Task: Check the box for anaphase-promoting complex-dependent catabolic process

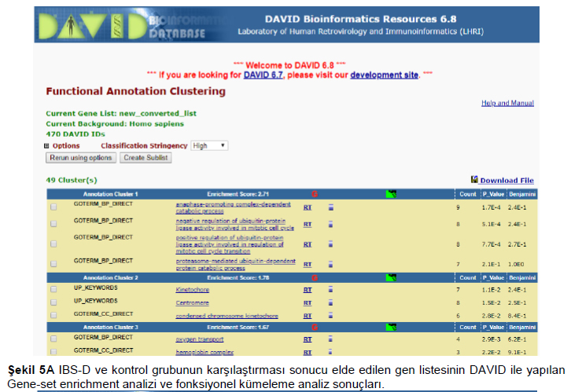Action: [x=53, y=207]
